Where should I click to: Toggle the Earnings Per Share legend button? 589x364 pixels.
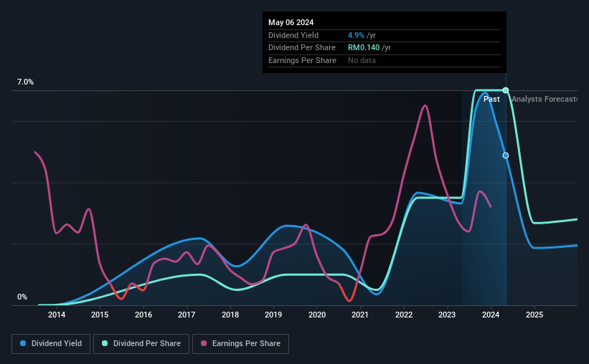click(240, 344)
